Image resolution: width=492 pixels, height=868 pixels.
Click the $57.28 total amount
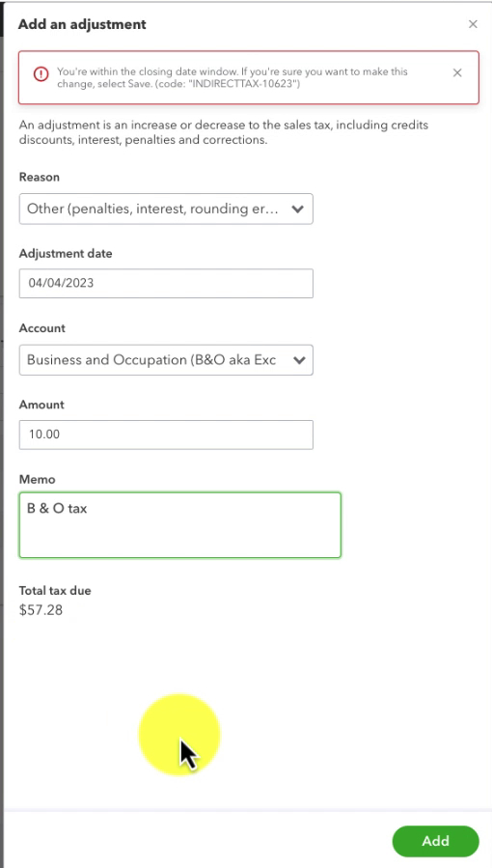[x=41, y=610]
